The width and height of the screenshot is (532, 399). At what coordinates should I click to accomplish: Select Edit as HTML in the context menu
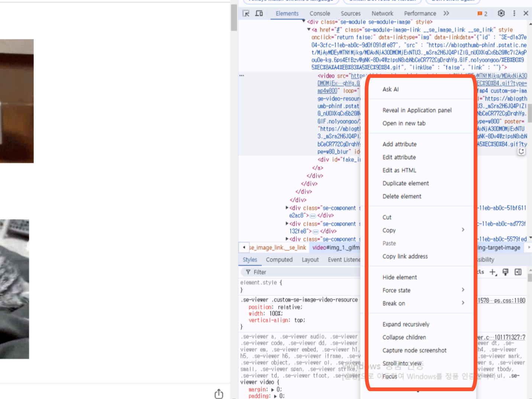pos(399,170)
